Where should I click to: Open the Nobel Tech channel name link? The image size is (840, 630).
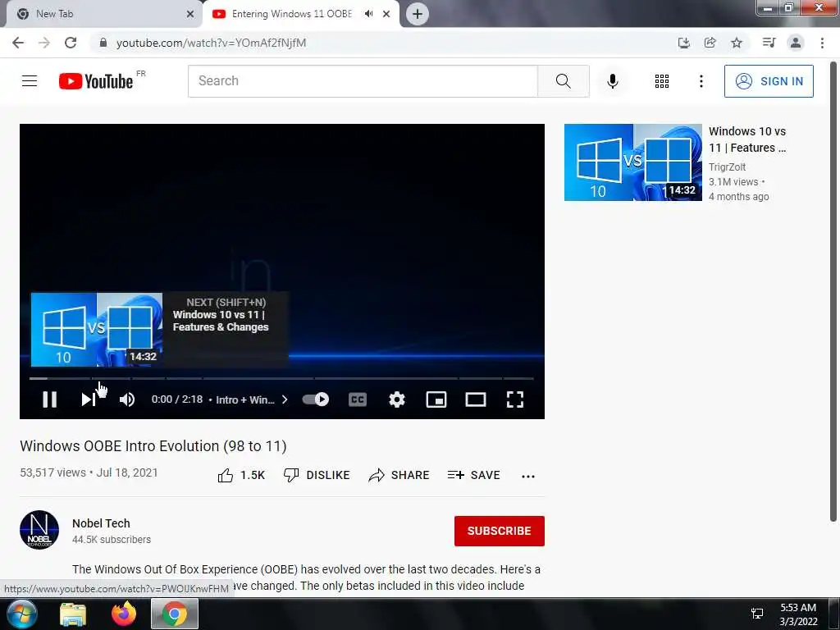101,523
